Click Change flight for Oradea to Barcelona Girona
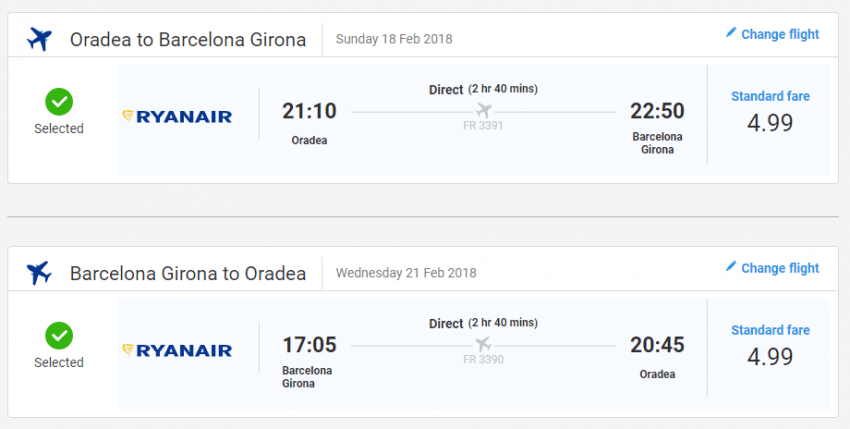 (779, 34)
